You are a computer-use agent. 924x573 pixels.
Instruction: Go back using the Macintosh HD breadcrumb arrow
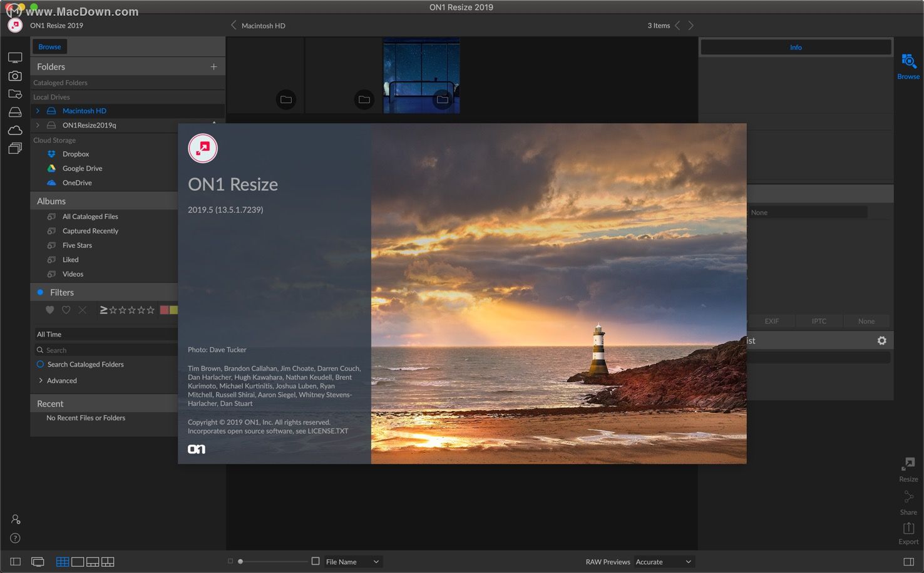pos(234,25)
